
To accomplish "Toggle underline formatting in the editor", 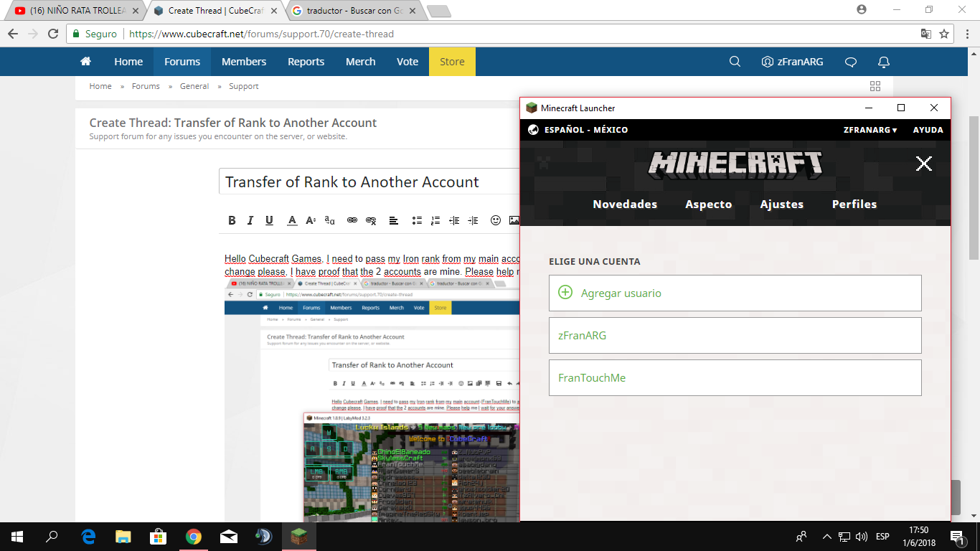I will point(269,220).
